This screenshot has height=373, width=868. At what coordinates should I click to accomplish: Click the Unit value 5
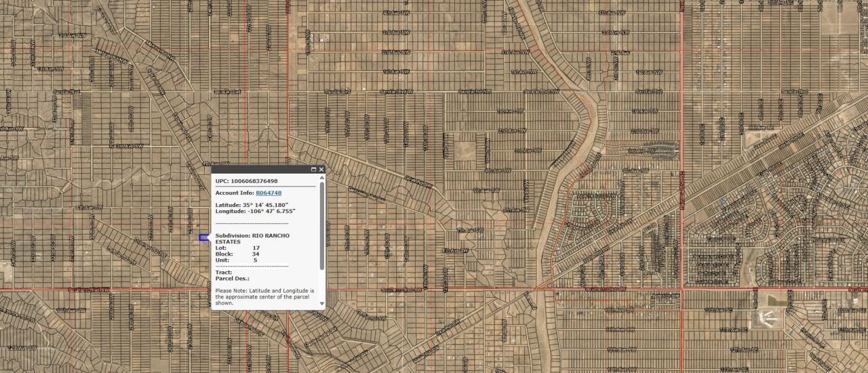pos(256,260)
